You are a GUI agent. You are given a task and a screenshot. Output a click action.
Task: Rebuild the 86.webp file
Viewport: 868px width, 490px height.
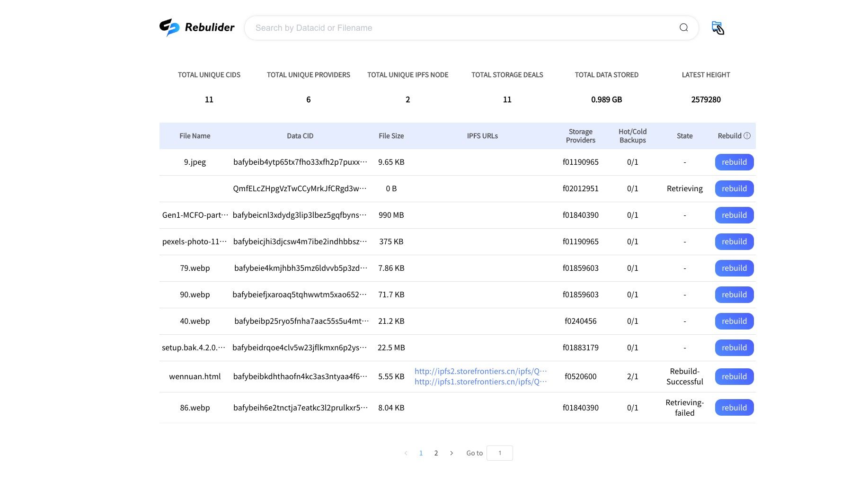[x=734, y=408]
